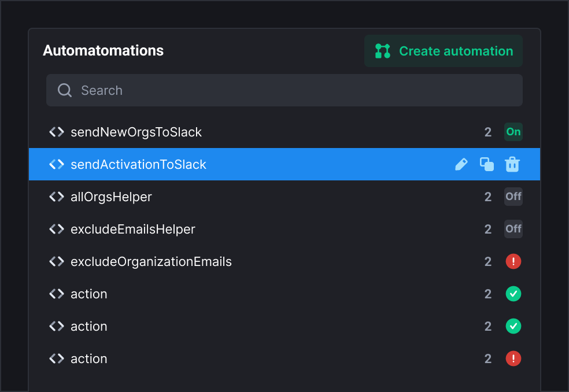Click the error icon on the last action row
Viewport: 569px width, 392px height.
point(513,358)
